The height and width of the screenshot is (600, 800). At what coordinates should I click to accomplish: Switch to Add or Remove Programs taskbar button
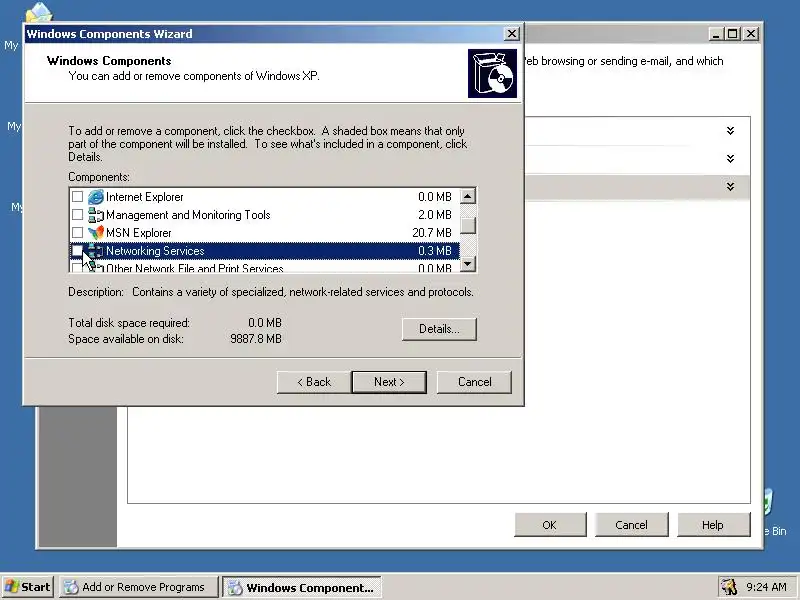[139, 587]
